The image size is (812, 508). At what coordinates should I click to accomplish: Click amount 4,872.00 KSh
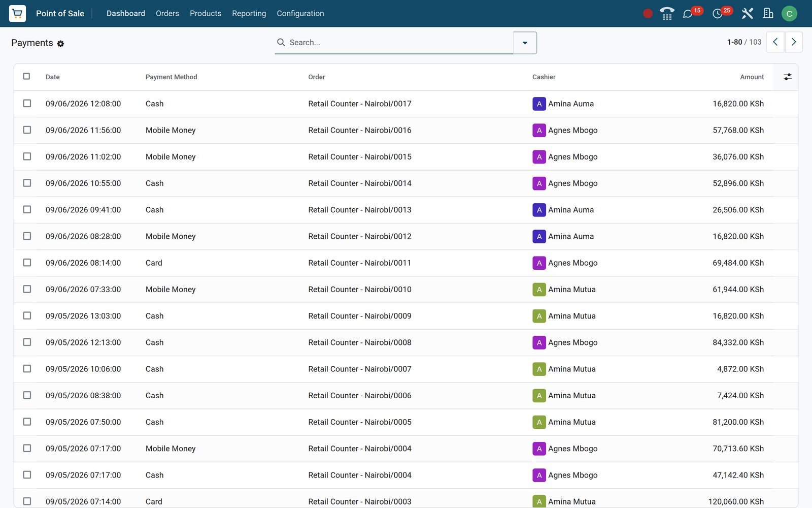740,369
